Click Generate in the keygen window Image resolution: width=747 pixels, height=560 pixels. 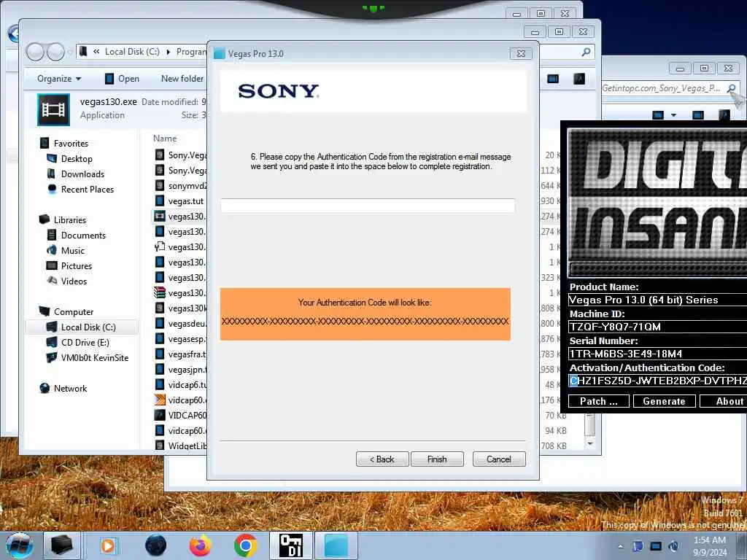[664, 401]
